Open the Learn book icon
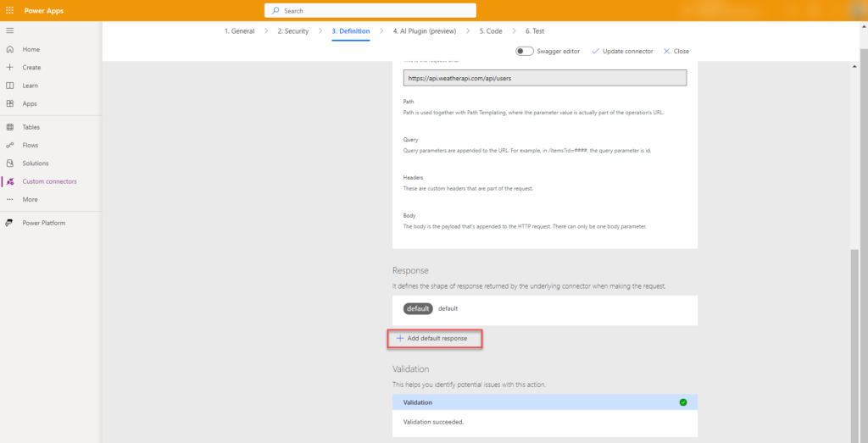 10,86
